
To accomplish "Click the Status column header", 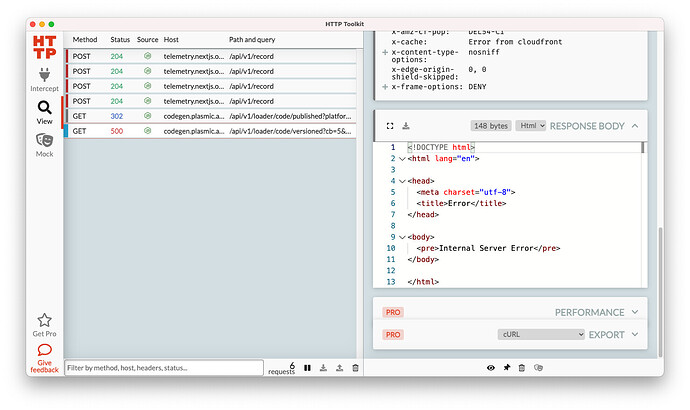I will pos(120,40).
